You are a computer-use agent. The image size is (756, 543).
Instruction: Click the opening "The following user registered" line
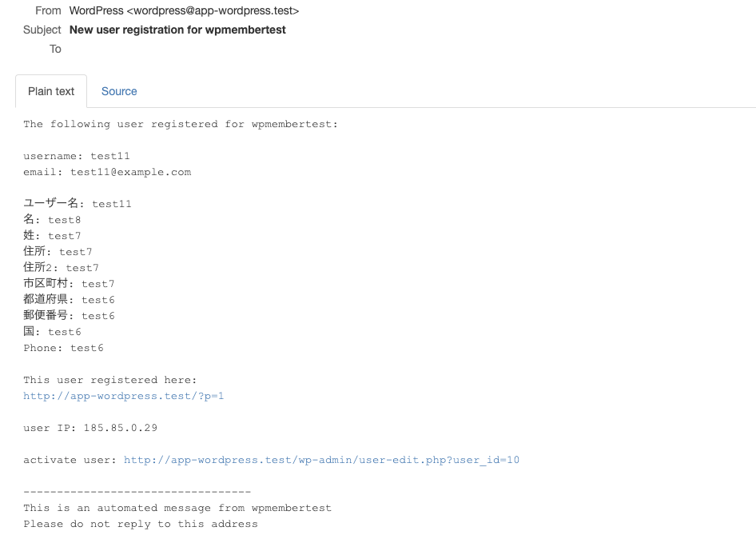pyautogui.click(x=181, y=124)
